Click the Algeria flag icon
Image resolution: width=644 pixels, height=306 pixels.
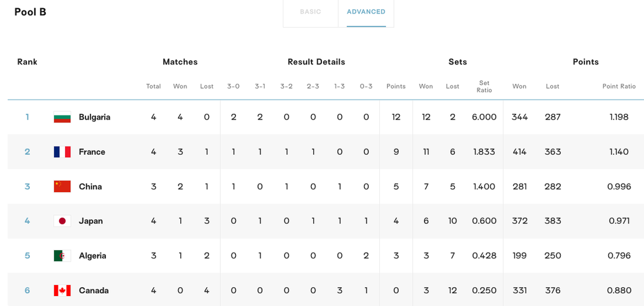62,256
